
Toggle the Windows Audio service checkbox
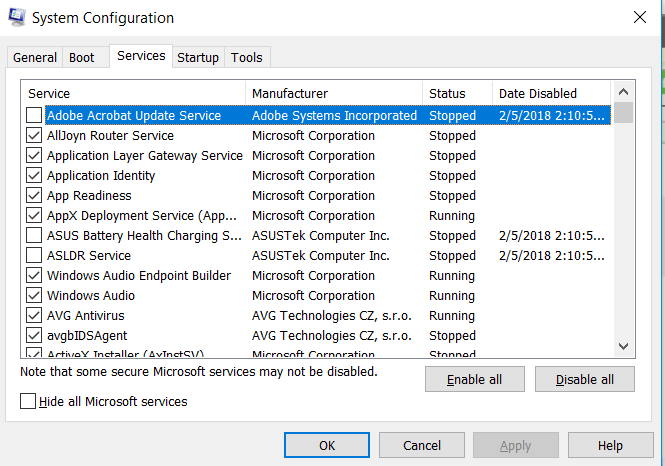pos(34,295)
